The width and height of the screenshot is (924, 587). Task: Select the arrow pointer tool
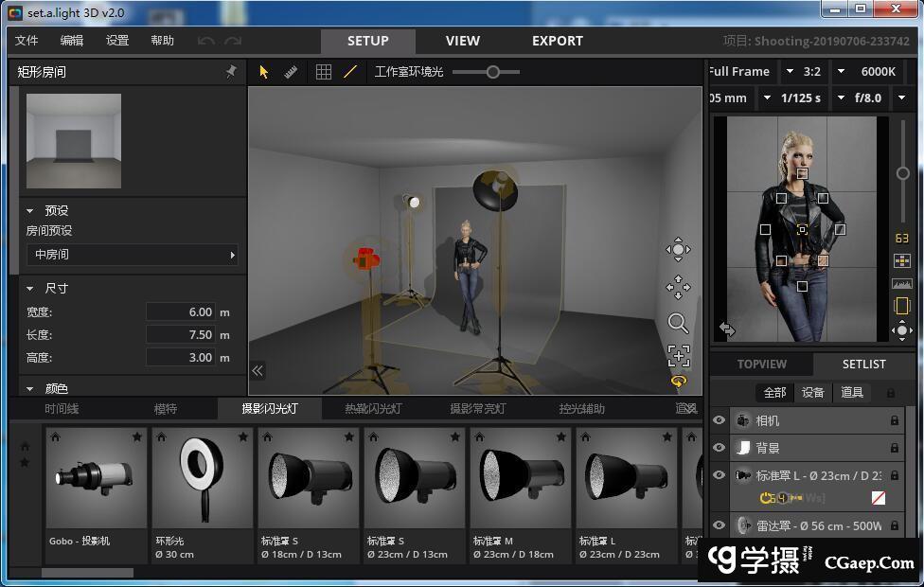click(264, 72)
